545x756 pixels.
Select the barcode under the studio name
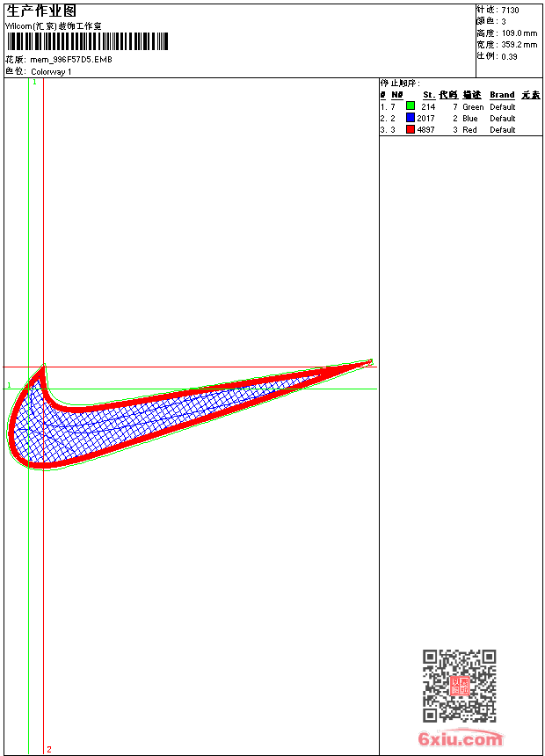[87, 41]
